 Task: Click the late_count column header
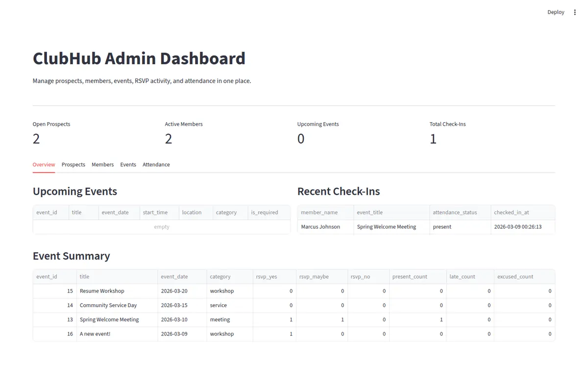point(470,277)
